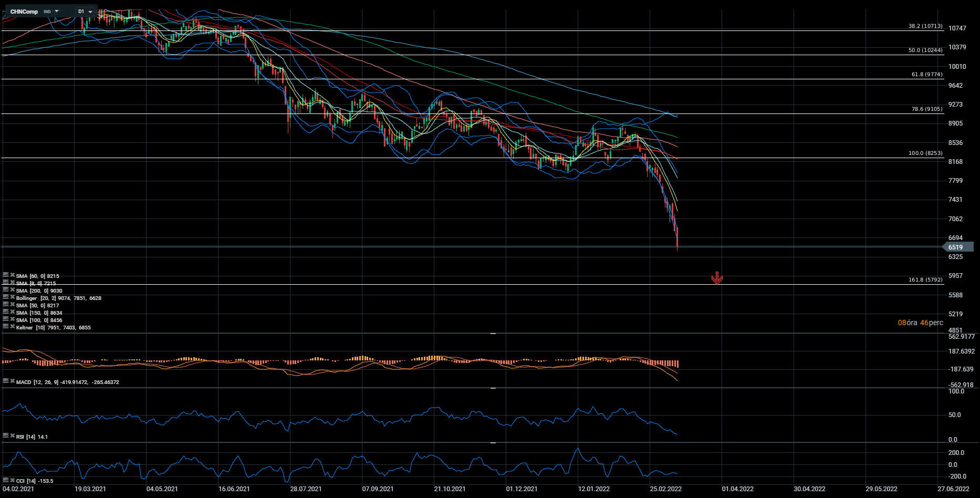The image size is (980, 498).
Task: Open settings icon for SMA 60 indicator
Action: pyautogui.click(x=5, y=275)
